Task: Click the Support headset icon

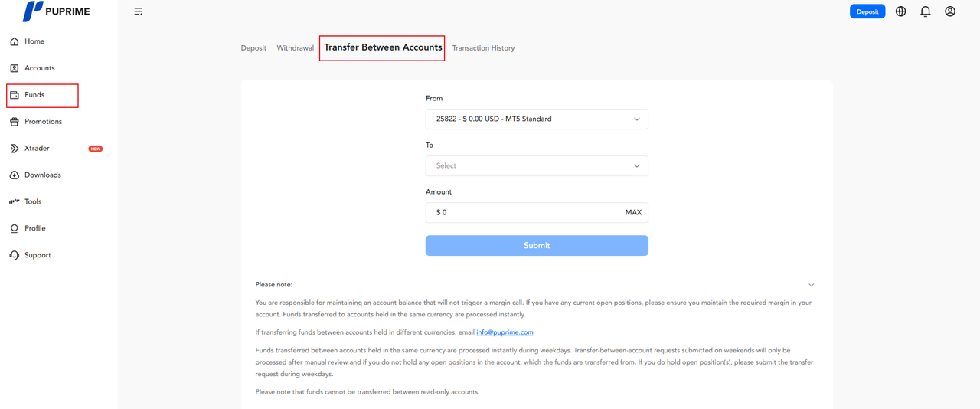Action: [x=14, y=255]
